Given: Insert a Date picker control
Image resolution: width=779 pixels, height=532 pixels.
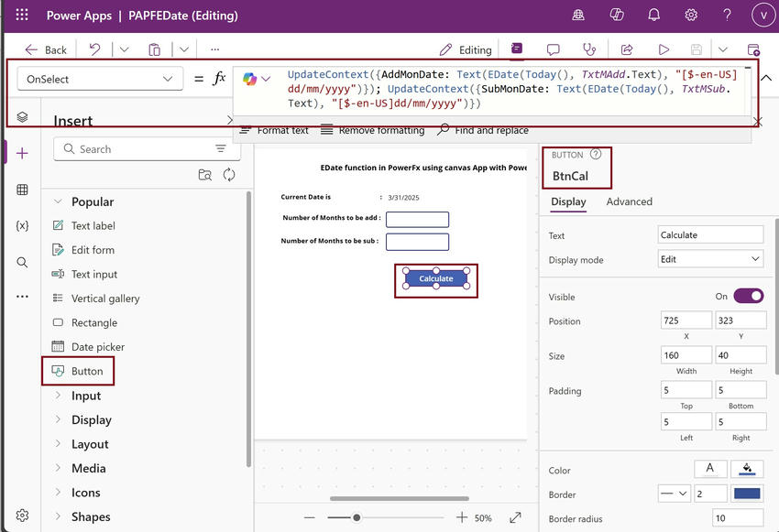Looking at the screenshot, I should 88,347.
